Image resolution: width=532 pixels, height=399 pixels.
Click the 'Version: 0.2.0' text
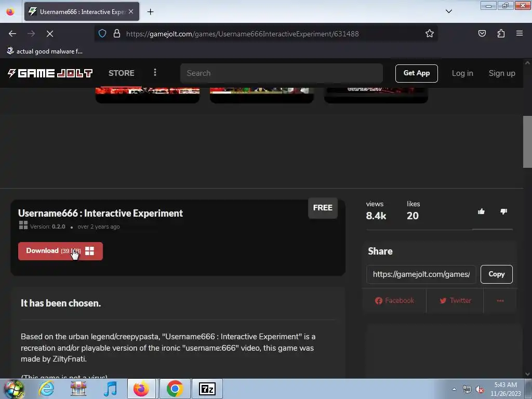pos(47,227)
